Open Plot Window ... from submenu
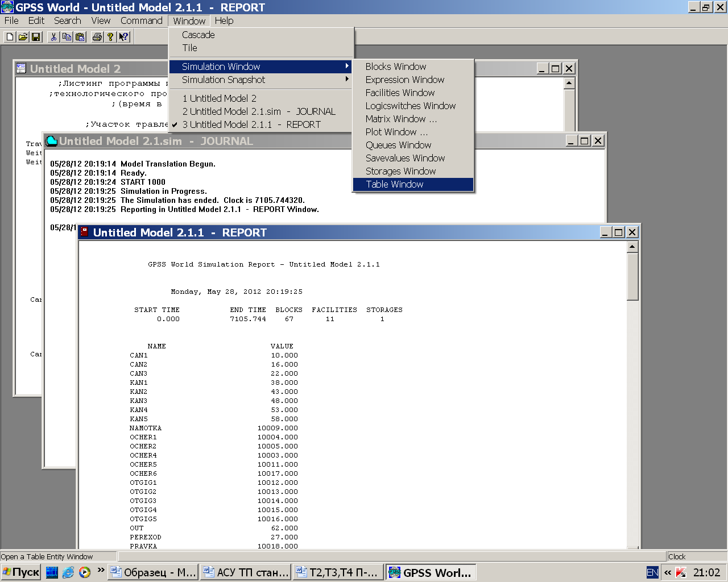Viewport: 728px width, 582px height. 413,132
